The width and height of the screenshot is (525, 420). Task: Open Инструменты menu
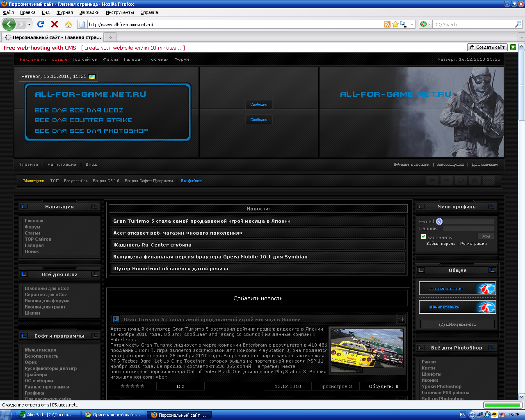[120, 12]
